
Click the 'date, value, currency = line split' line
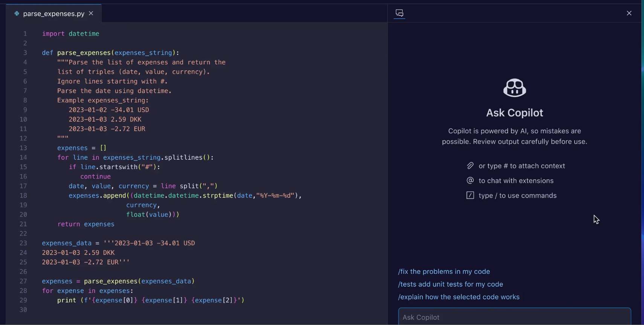tap(143, 186)
